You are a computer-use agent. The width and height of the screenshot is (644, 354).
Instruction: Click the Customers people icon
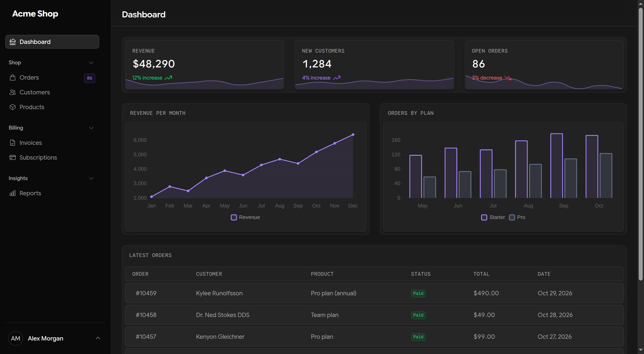12,92
